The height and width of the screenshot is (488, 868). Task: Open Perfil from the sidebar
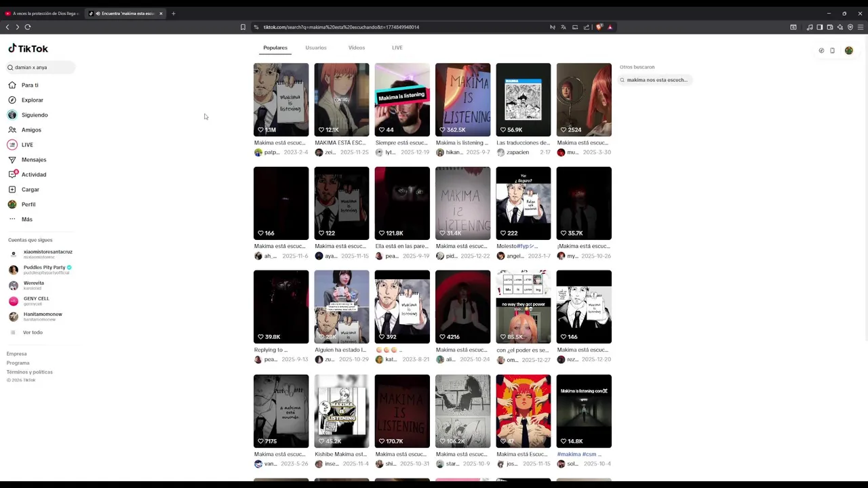22,205
